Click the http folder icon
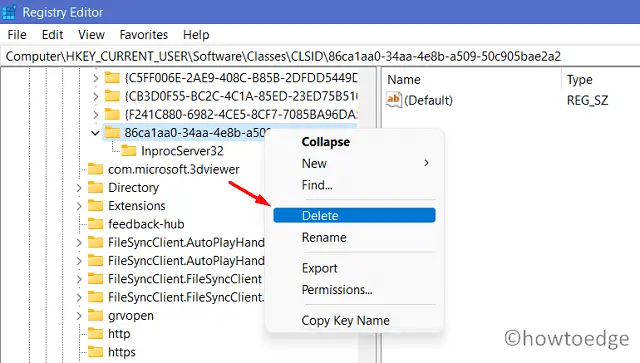This screenshot has width=640, height=363. 96,334
